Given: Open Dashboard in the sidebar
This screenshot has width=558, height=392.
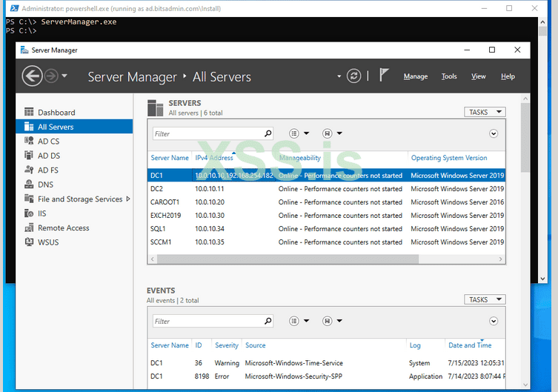Looking at the screenshot, I should [56, 113].
